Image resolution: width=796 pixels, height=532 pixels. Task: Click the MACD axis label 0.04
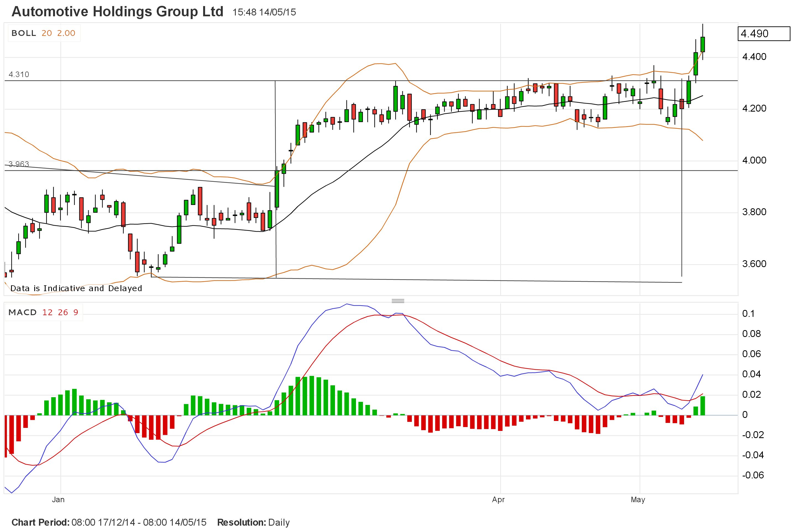[x=752, y=374]
